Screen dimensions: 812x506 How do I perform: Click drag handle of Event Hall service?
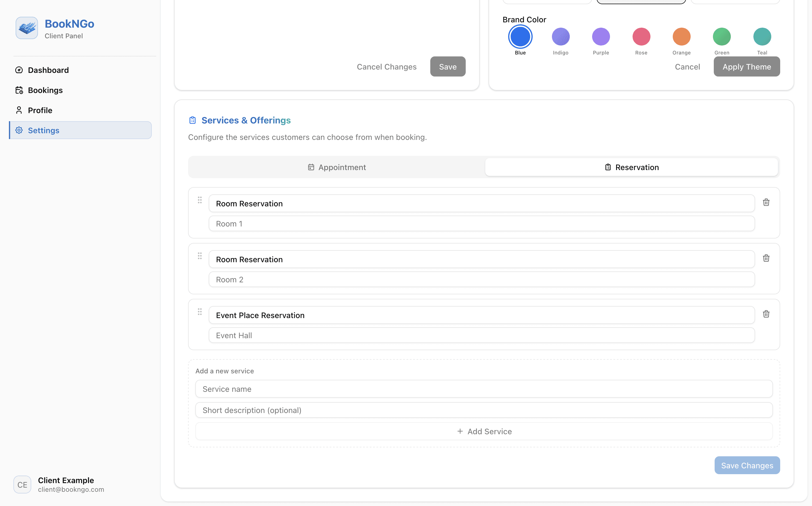(200, 312)
